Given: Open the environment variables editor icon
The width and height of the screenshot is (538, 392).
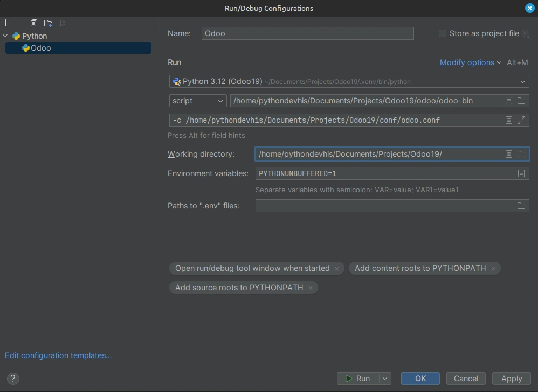Looking at the screenshot, I should point(521,173).
